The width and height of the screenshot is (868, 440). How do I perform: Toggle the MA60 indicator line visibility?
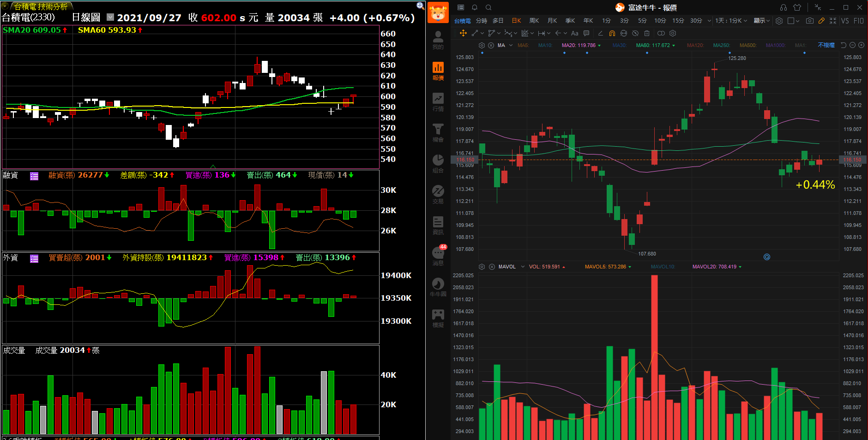pos(656,45)
